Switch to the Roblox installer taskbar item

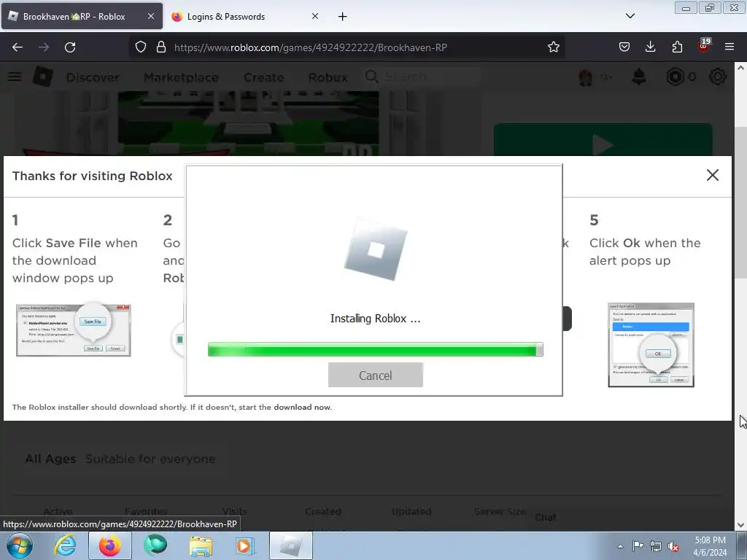click(x=291, y=545)
